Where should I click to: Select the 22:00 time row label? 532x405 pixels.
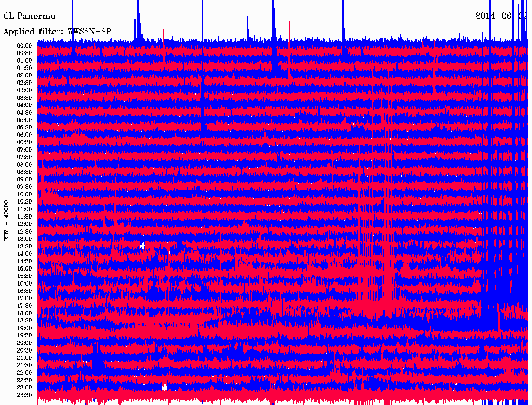[24, 372]
